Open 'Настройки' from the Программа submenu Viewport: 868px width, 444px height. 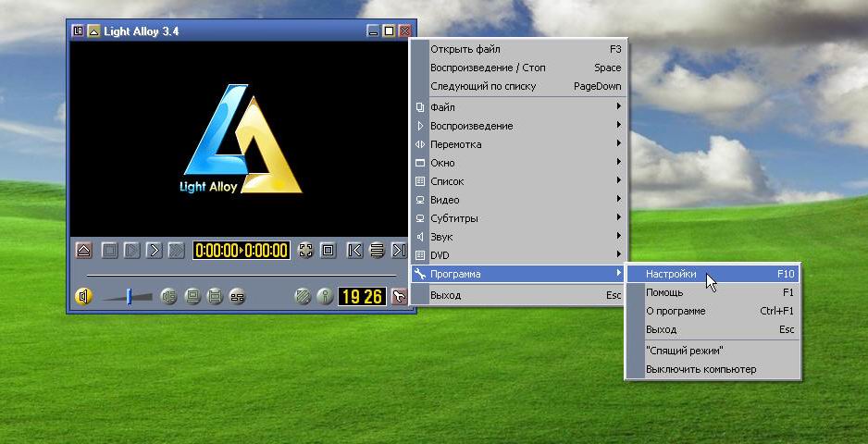pyautogui.click(x=713, y=274)
